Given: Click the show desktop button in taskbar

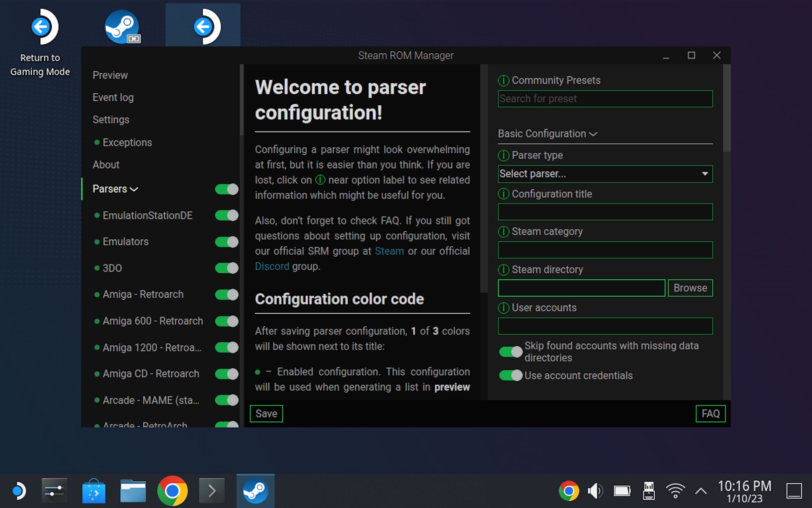Looking at the screenshot, I should [x=794, y=491].
